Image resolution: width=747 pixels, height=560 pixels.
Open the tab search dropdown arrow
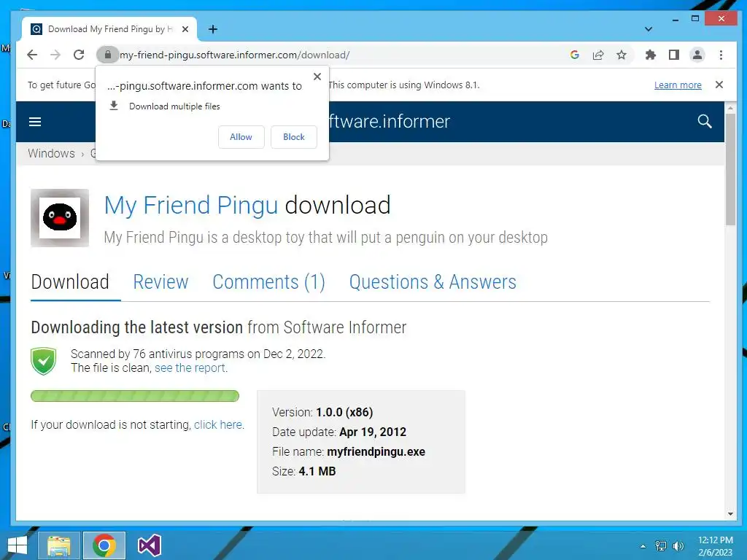click(x=649, y=29)
